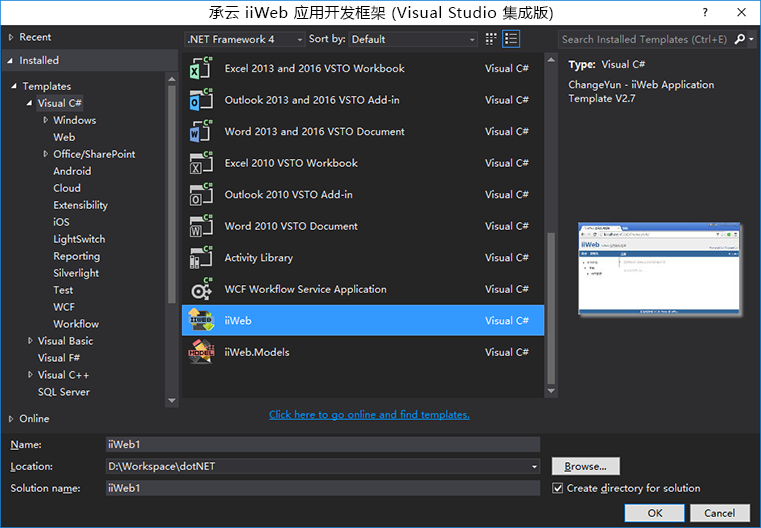Select the Word 2010 VSTO Document name
Screen dimensions: 761x528
[x=291, y=226]
